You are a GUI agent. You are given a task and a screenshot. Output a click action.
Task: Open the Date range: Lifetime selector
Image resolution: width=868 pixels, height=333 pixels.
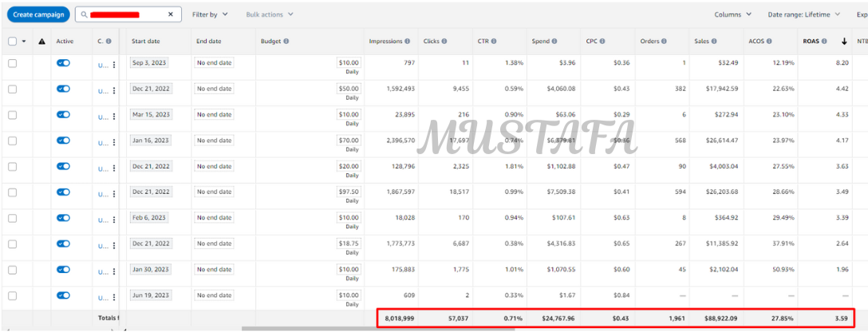pos(803,14)
